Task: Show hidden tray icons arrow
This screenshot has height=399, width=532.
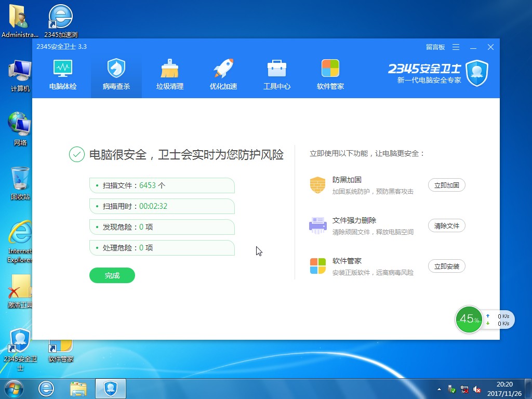Action: tap(440, 389)
